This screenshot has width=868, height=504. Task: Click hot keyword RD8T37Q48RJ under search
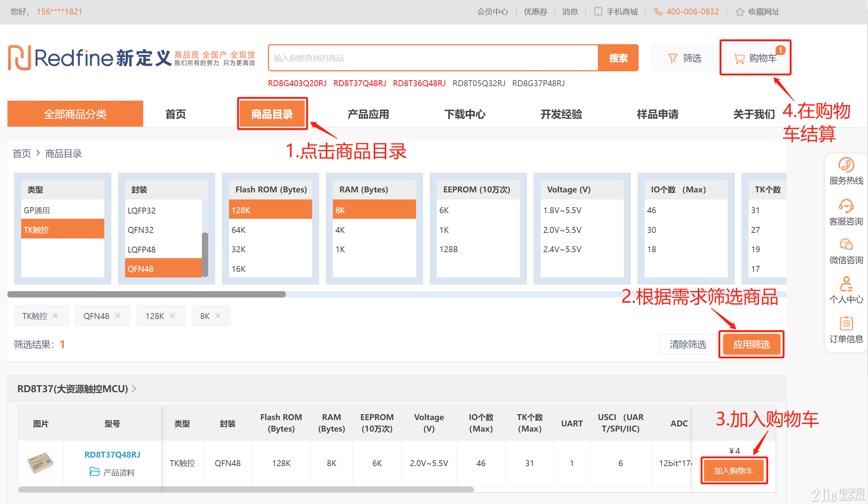(x=360, y=83)
